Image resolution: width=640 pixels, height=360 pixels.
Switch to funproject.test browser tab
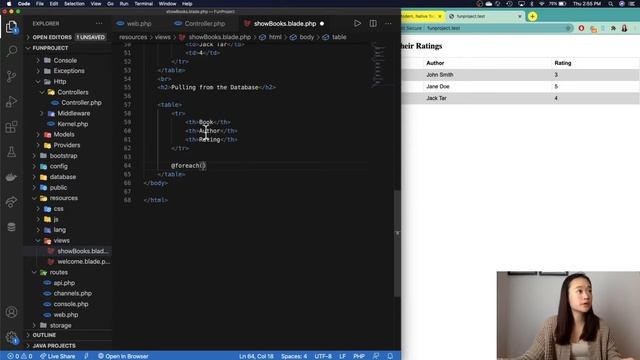[x=484, y=16]
